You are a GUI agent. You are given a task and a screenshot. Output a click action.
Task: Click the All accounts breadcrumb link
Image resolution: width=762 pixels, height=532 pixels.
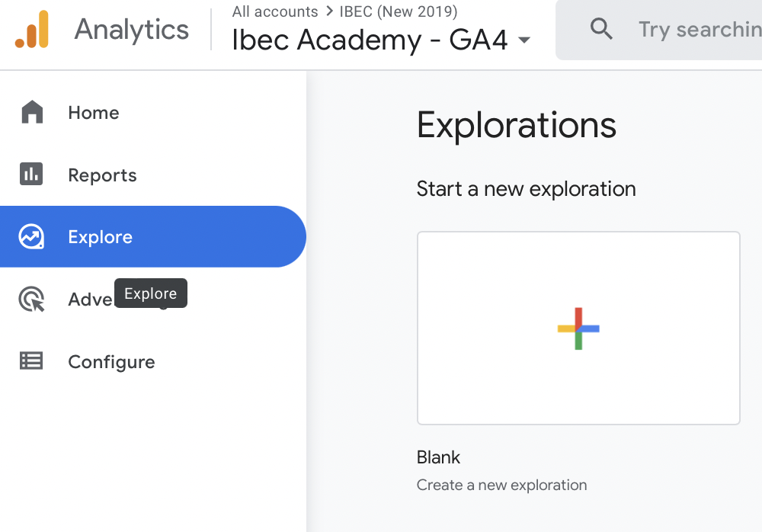(275, 12)
